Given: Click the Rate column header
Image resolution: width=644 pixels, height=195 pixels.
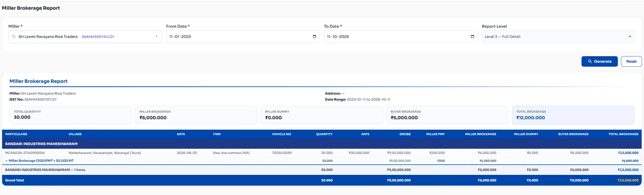Looking at the screenshot, I should (x=365, y=134).
